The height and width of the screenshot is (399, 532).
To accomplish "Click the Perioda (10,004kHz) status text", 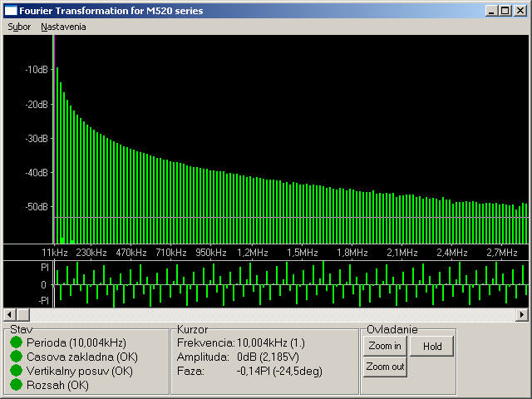I will [76, 342].
